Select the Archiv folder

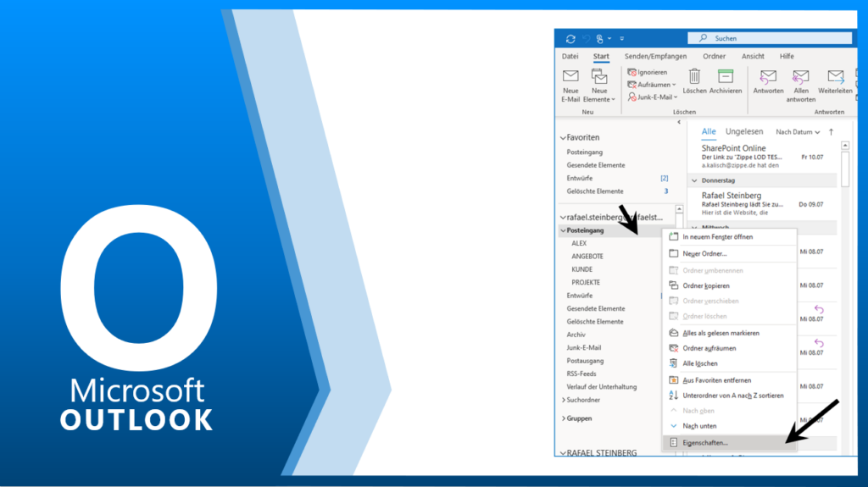[x=576, y=335]
